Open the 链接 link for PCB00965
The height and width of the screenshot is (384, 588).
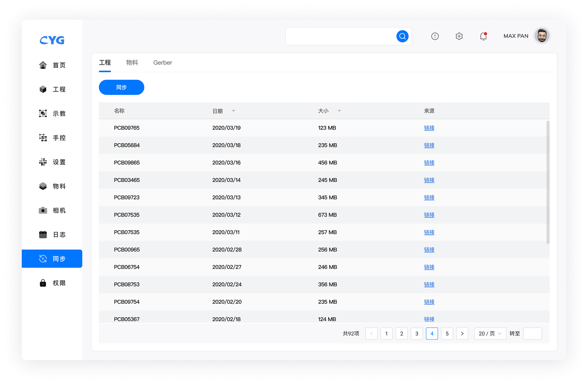pyautogui.click(x=429, y=250)
